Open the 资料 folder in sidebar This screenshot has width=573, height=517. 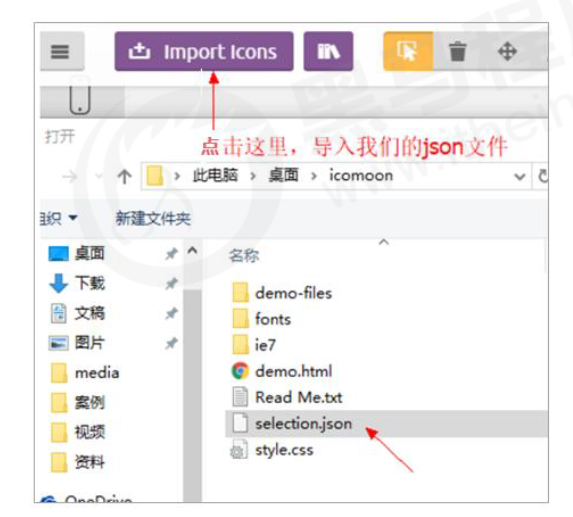coord(90,462)
